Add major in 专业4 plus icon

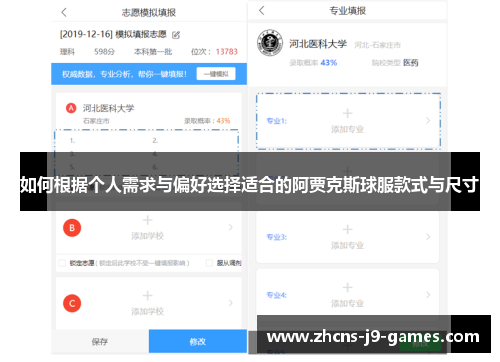pyautogui.click(x=347, y=287)
